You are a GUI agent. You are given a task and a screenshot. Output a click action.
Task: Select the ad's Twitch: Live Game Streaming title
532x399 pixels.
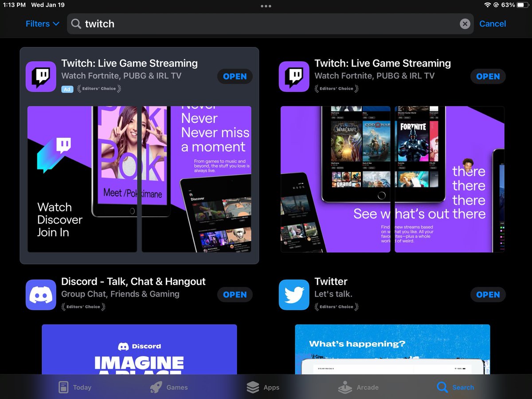[x=129, y=63]
